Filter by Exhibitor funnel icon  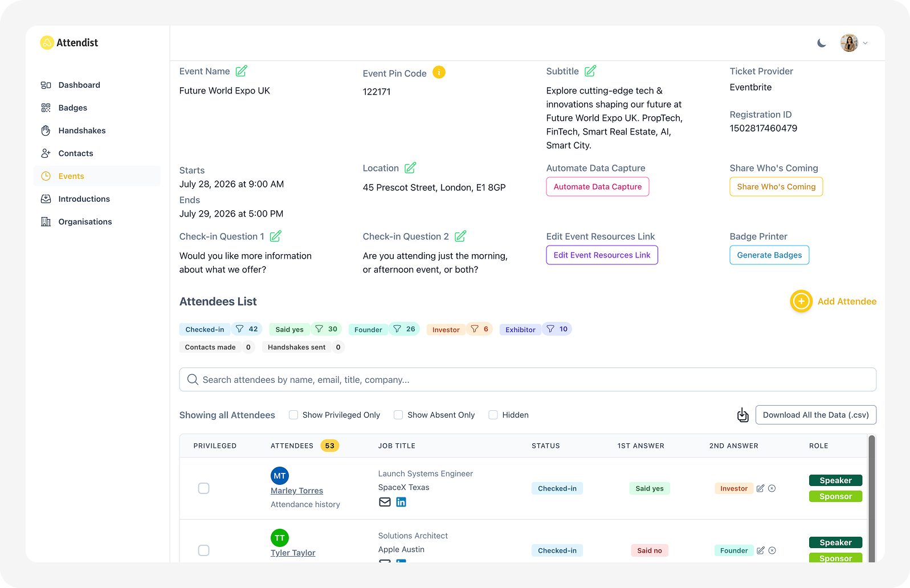(550, 329)
